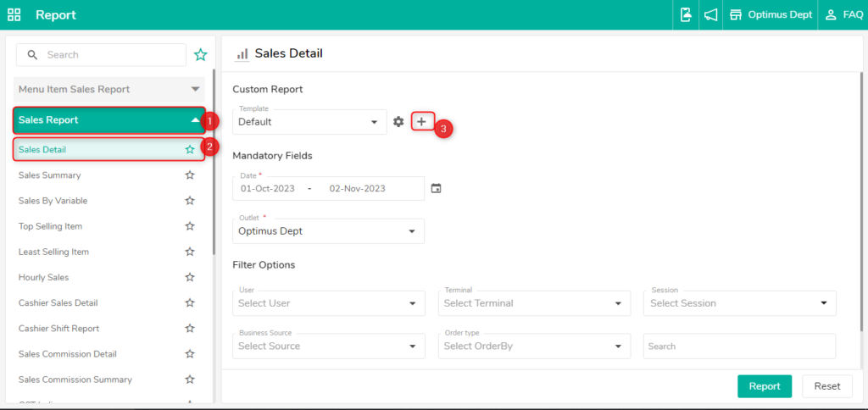Open the Select Session dropdown
Viewport: 868px width, 410px height.
[739, 303]
